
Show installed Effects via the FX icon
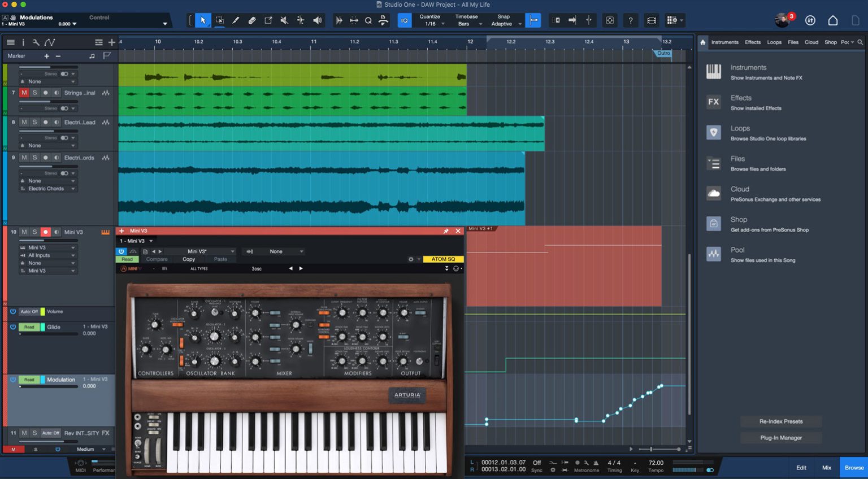coord(713,102)
